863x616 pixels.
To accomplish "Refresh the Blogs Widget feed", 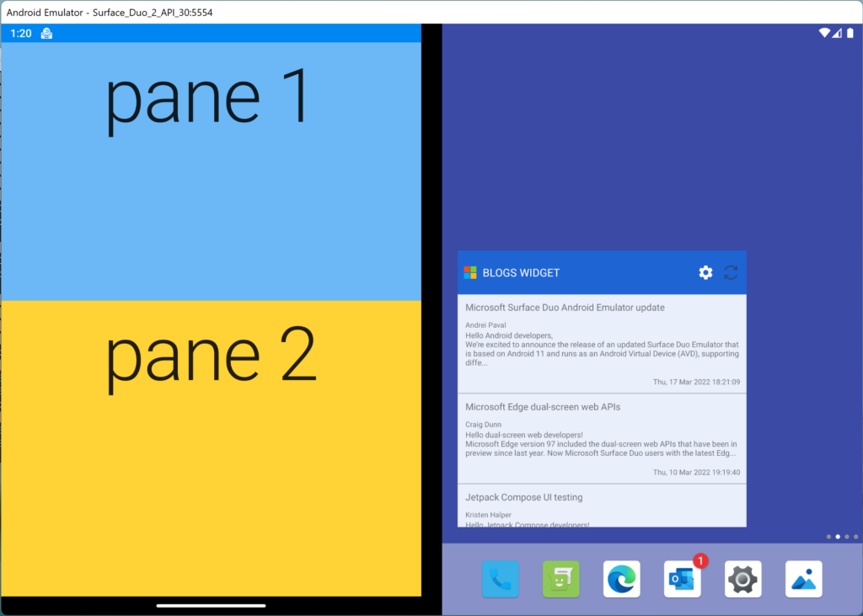I will point(731,272).
